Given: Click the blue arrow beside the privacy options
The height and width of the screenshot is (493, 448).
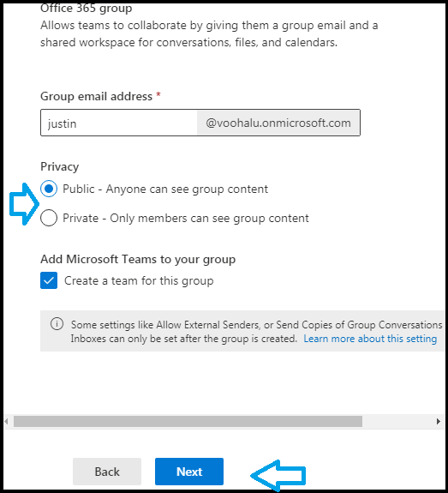Looking at the screenshot, I should pos(24,204).
